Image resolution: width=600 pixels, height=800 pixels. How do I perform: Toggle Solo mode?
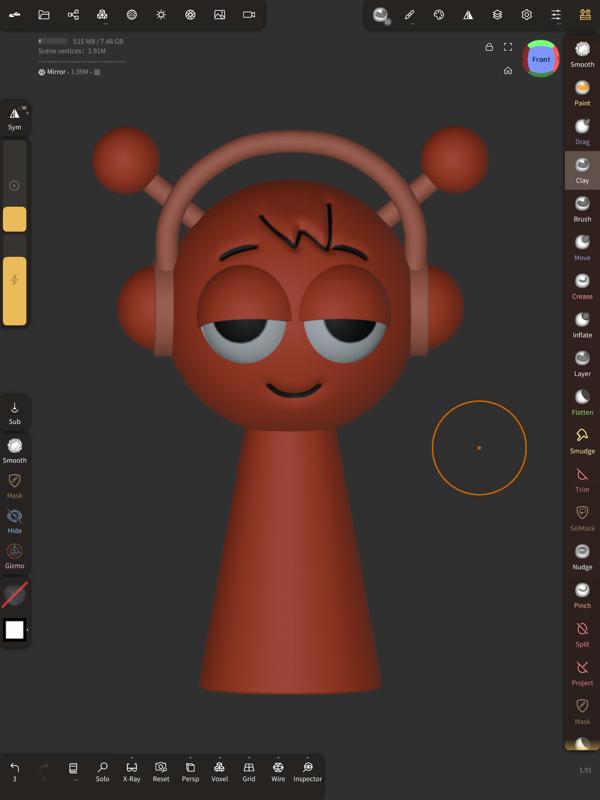tap(103, 771)
